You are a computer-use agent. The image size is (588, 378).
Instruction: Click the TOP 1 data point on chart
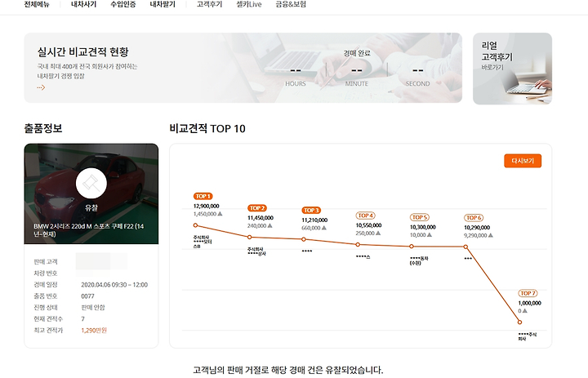[x=195, y=225]
